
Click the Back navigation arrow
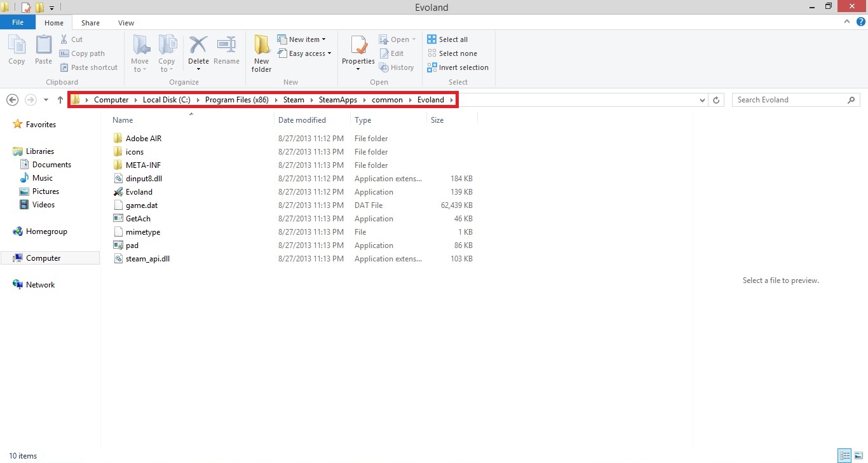click(x=12, y=100)
